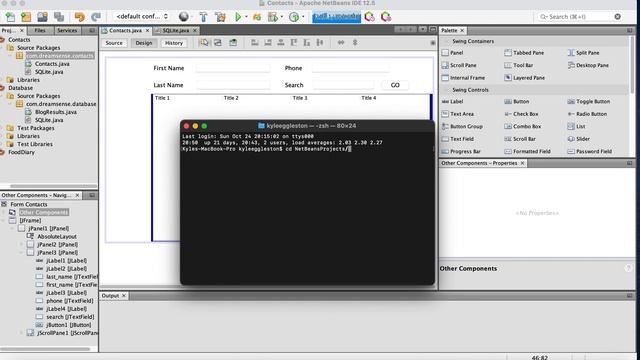Click Change Vertical Resizability icon
The image size is (640, 360).
tap(355, 42)
